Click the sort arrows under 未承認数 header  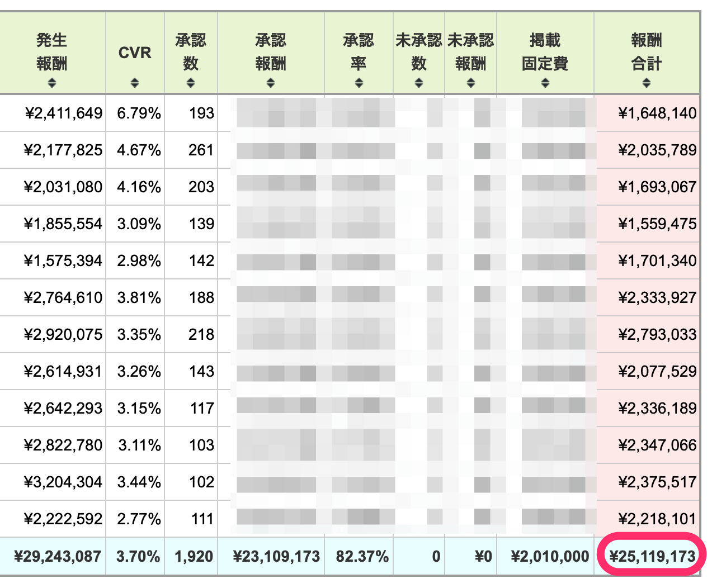tap(419, 83)
